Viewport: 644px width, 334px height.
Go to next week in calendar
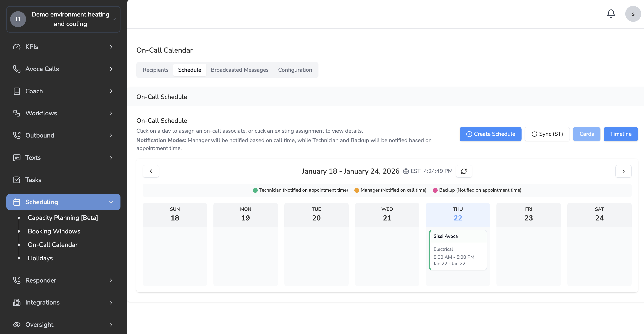point(623,171)
